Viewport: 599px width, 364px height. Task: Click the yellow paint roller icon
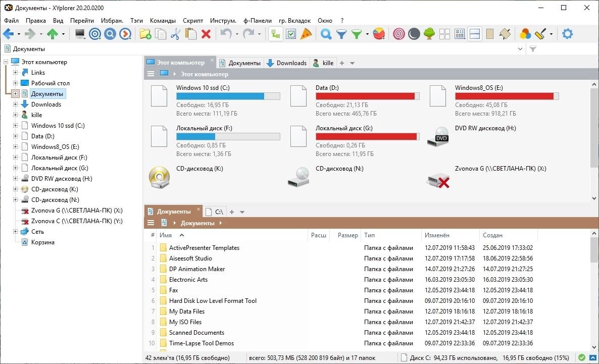pos(540,34)
